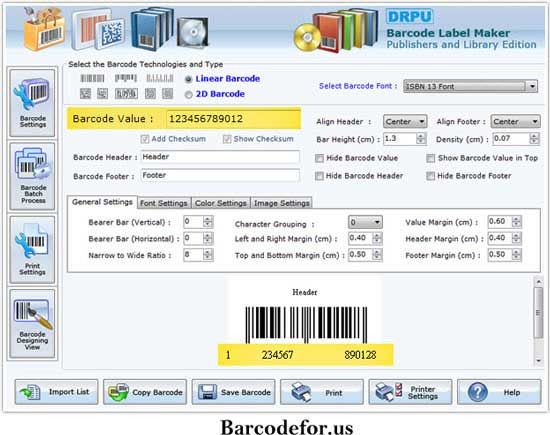Click the Print printer icon button
The image size is (550, 435).
click(322, 392)
